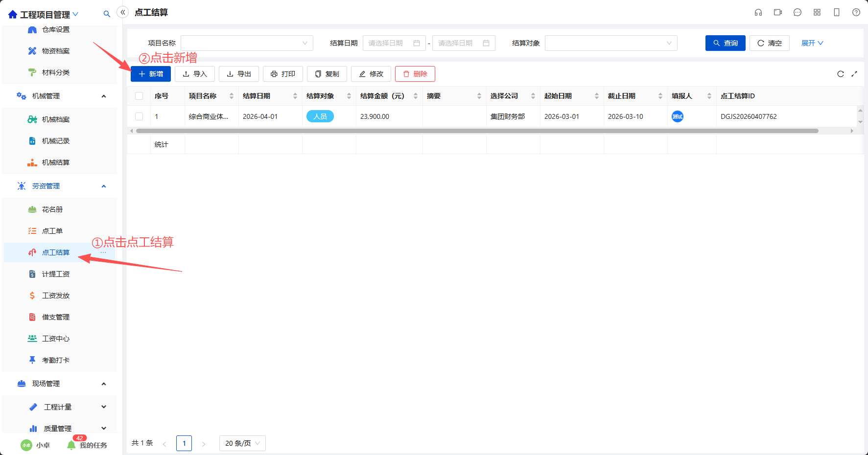Screen dimensions: 868x455
Task: Sort by 结算日期 column arrows
Action: click(295, 96)
